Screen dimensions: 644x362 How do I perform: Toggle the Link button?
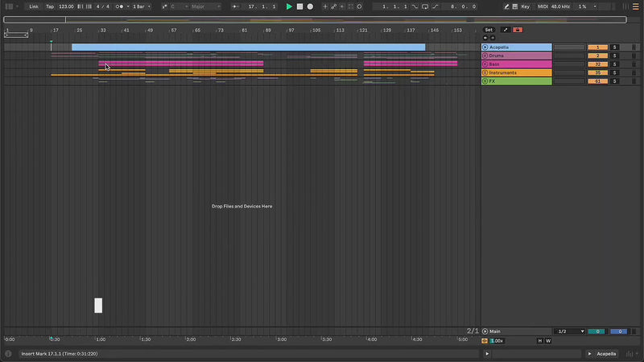(x=34, y=6)
